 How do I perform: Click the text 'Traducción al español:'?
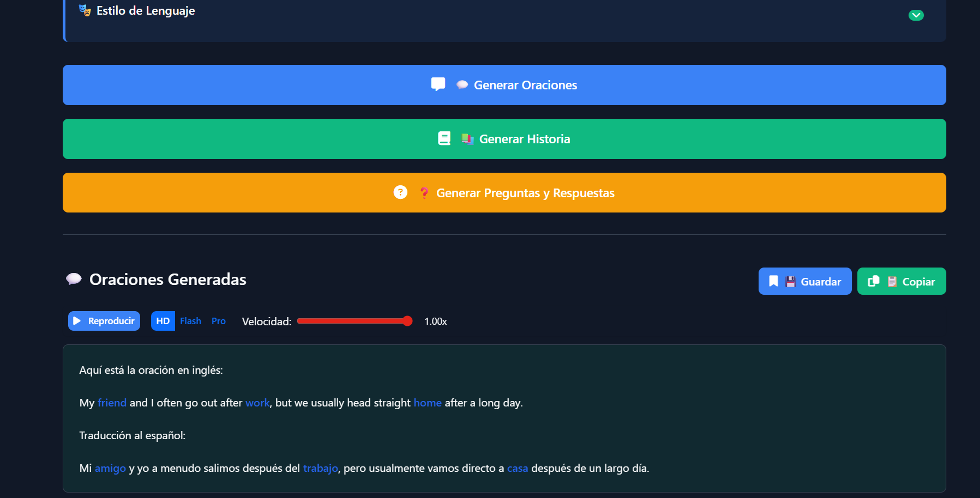(x=133, y=435)
